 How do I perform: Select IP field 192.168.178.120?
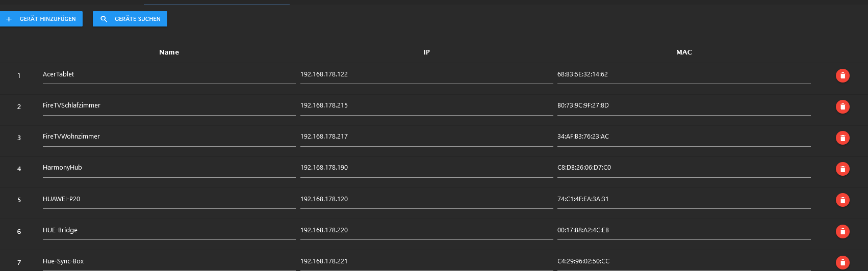pyautogui.click(x=426, y=199)
